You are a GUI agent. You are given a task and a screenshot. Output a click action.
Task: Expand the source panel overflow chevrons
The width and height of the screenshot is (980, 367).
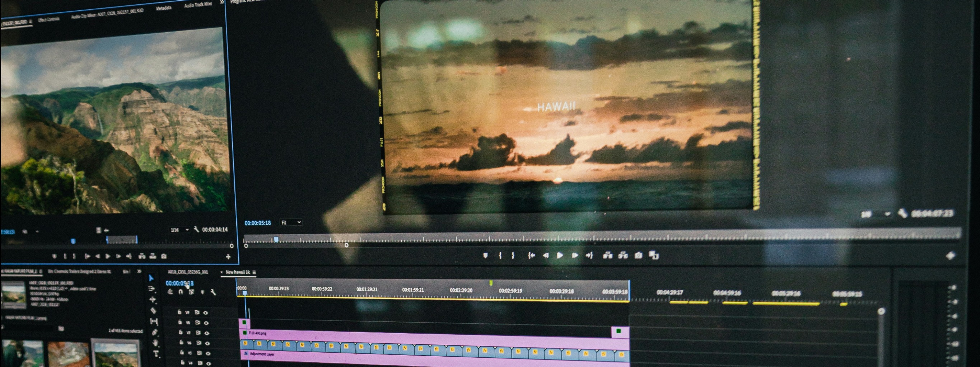222,2
